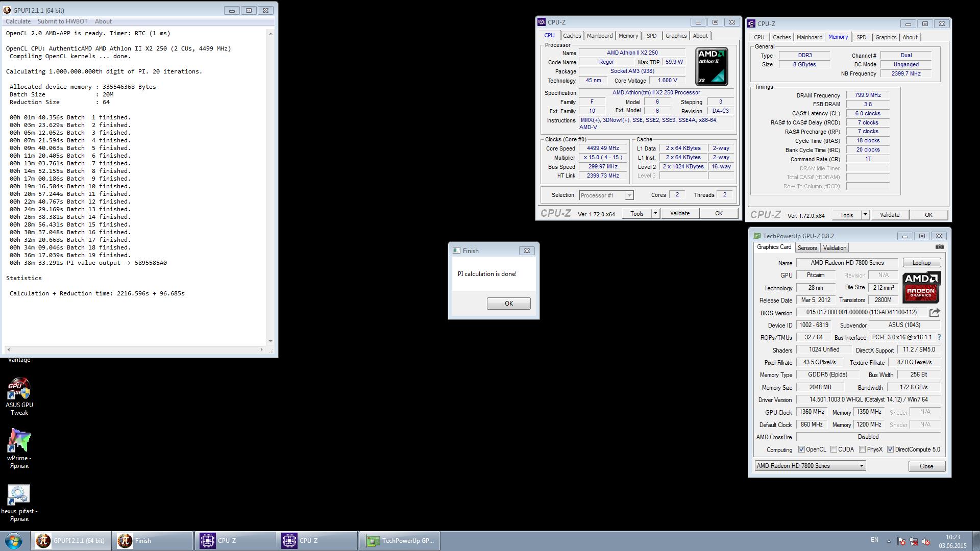Close the Finish dialog with X
The width and height of the screenshot is (980, 551).
click(x=527, y=251)
